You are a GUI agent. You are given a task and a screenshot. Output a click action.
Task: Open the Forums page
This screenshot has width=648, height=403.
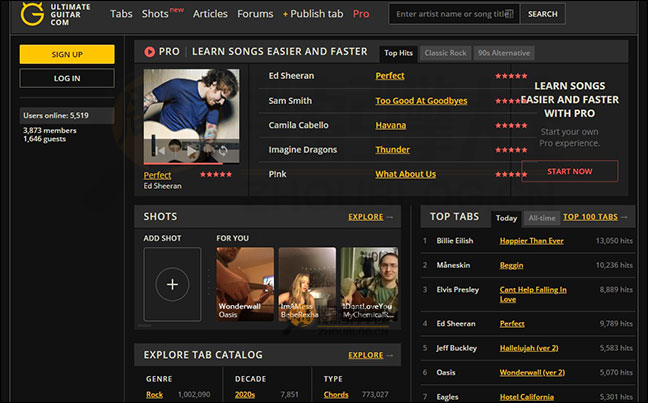click(255, 14)
